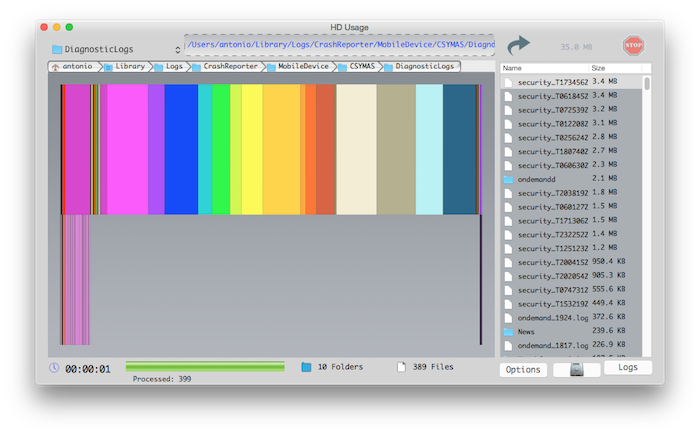Select antonio in the breadcrumb bar
The width and height of the screenshot is (700, 435).
(x=72, y=67)
